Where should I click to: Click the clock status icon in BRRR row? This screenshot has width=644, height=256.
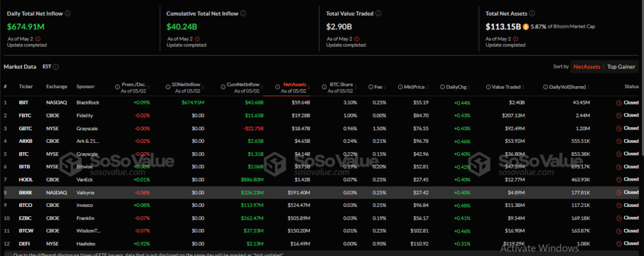619,192
